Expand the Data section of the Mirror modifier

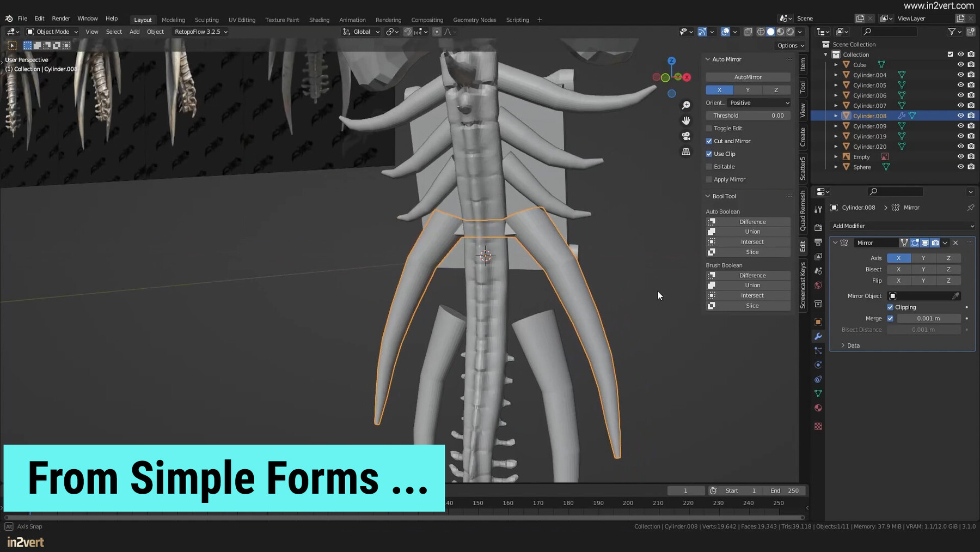[850, 345]
